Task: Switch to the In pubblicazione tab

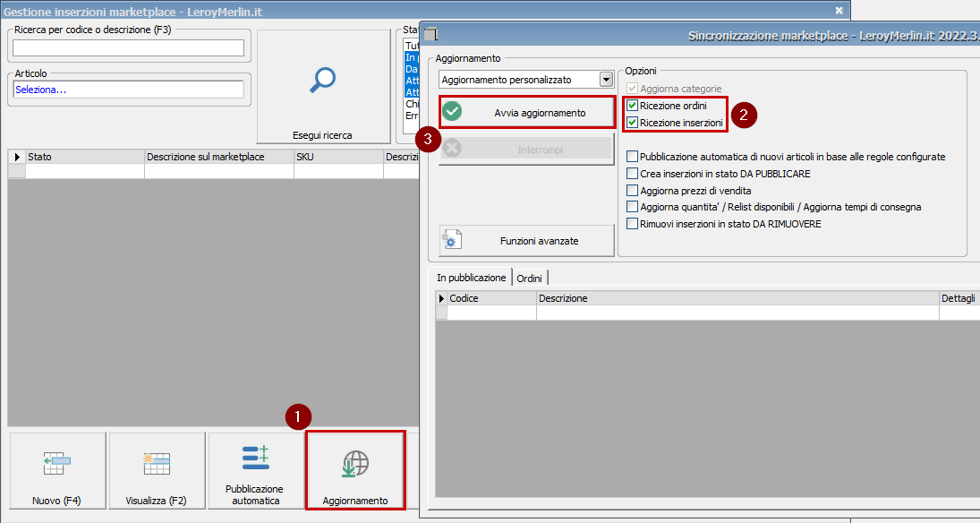Action: [472, 278]
